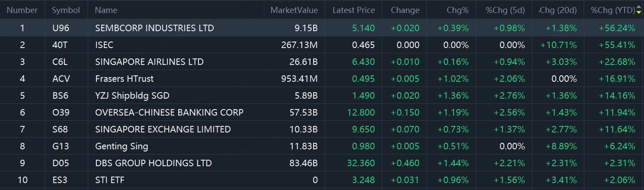Click symbol U96

(x=61, y=28)
